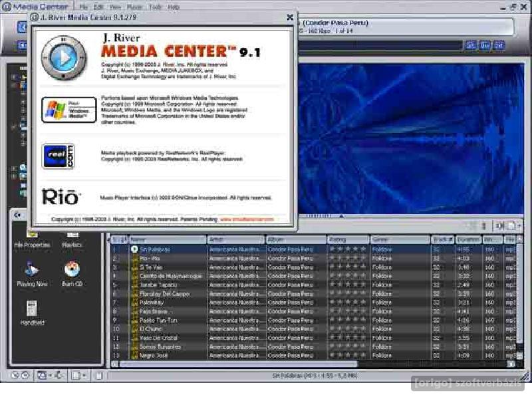Select track number 11 in the list

(x=313, y=338)
